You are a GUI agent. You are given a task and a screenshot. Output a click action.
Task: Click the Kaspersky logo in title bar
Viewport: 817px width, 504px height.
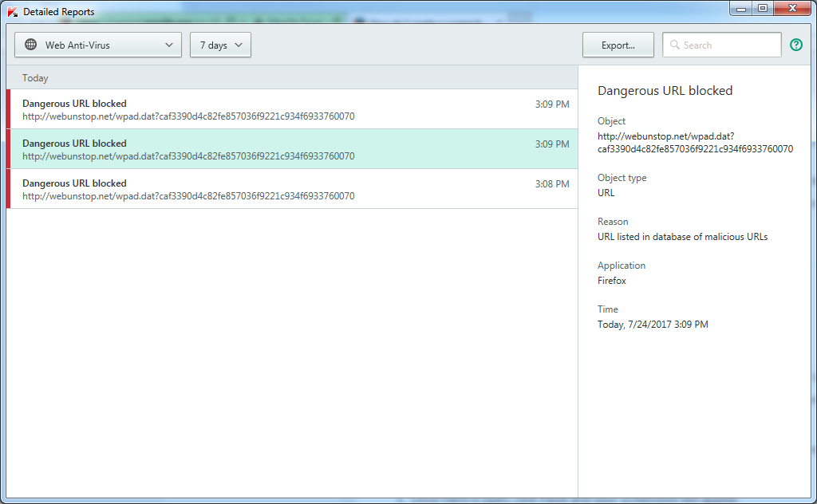pyautogui.click(x=13, y=11)
